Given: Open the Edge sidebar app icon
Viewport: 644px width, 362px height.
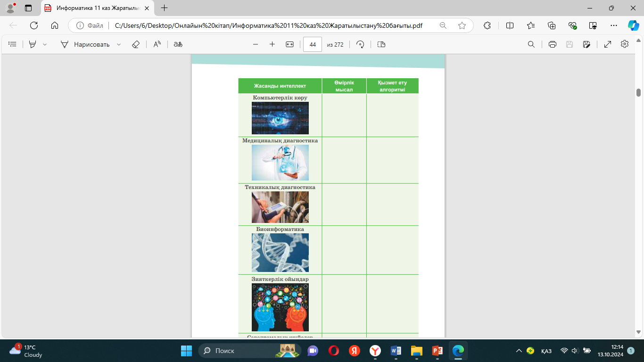Looking at the screenshot, I should (x=593, y=25).
